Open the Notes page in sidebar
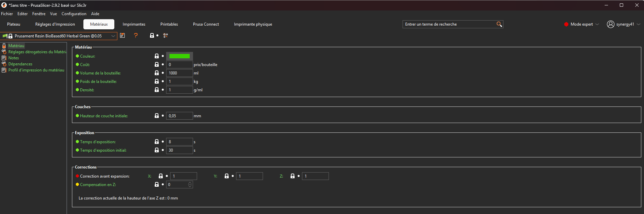 click(13, 58)
